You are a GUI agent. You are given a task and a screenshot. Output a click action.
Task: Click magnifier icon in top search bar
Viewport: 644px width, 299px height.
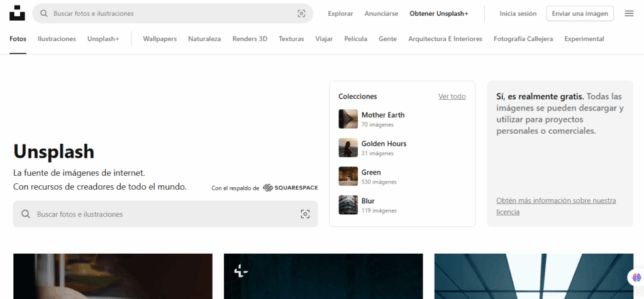(44, 14)
